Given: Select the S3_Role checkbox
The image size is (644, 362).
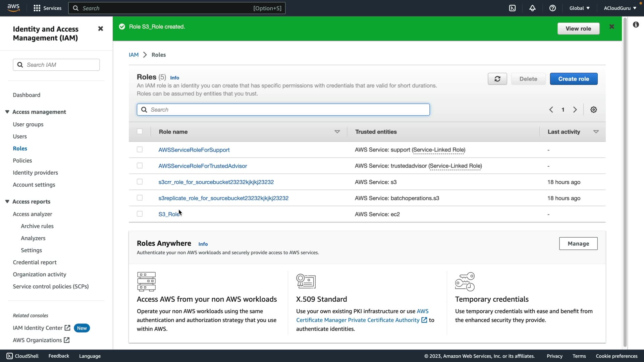Looking at the screenshot, I should click(140, 214).
